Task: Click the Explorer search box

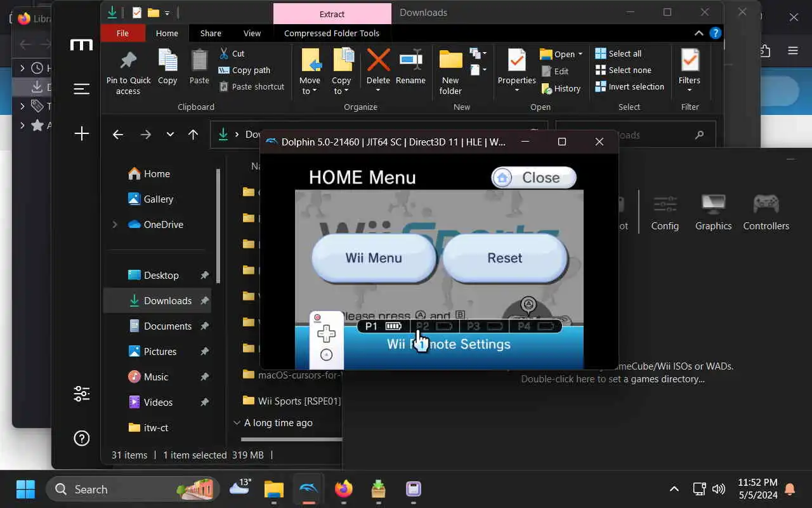Action: coord(636,135)
